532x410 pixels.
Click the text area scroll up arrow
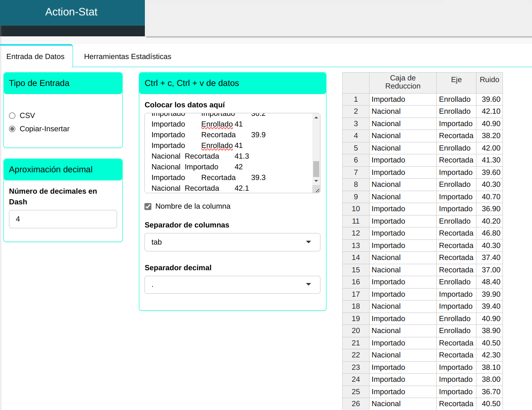coord(316,118)
